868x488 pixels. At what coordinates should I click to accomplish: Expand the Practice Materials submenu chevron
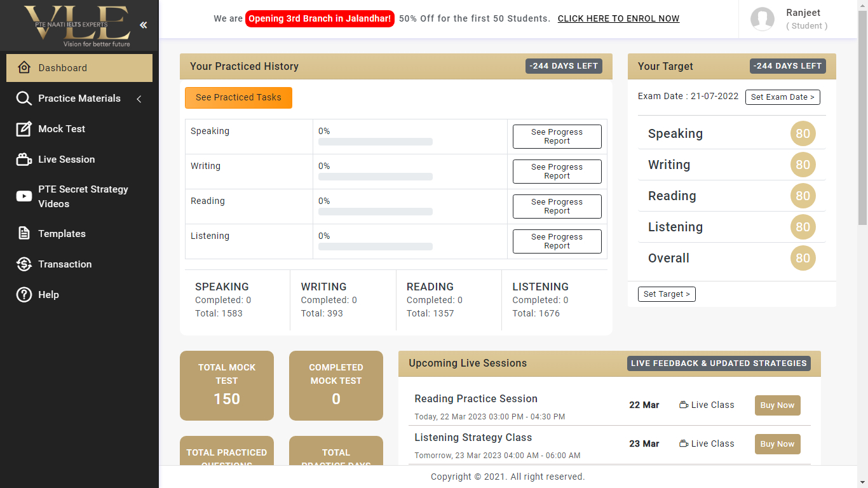139,99
